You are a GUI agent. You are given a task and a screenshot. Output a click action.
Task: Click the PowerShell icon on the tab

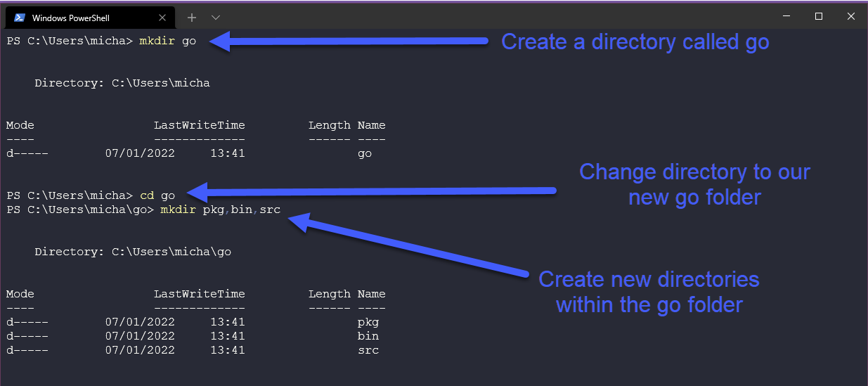pos(20,18)
